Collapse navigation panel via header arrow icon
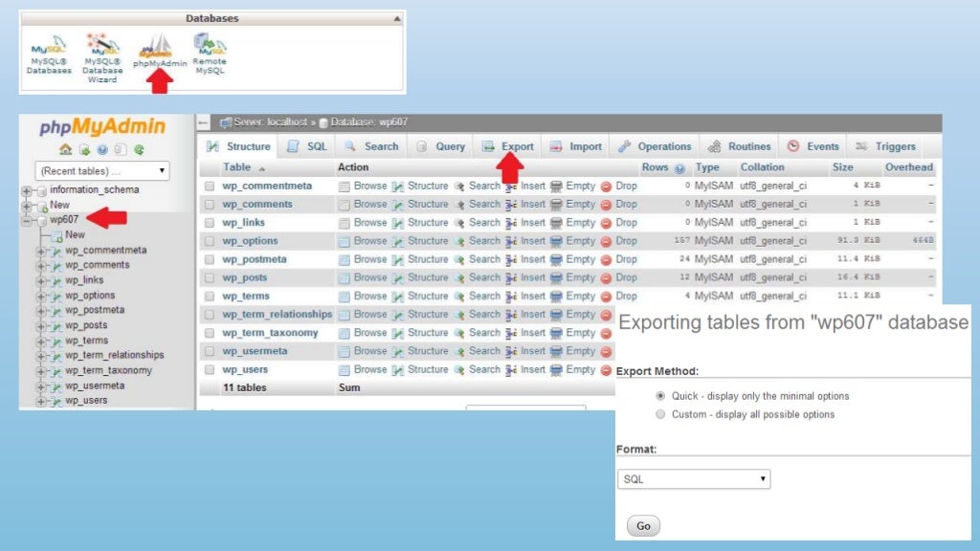This screenshot has height=551, width=980. (204, 122)
